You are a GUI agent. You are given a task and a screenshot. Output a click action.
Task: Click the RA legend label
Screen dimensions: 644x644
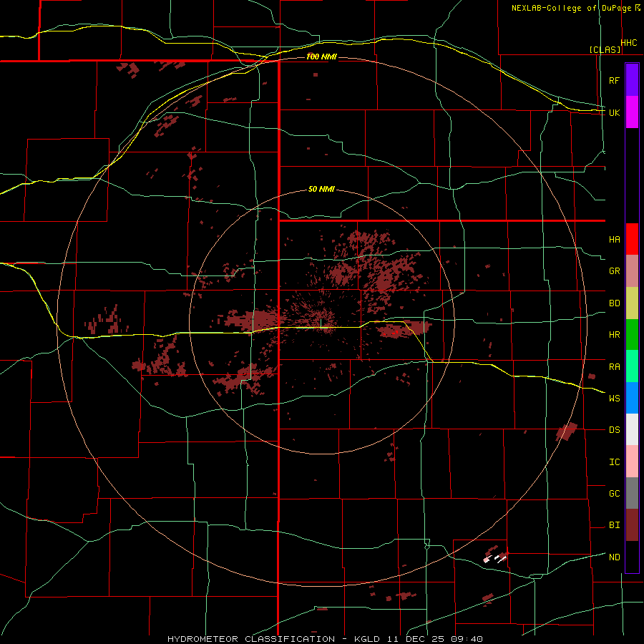(x=614, y=367)
